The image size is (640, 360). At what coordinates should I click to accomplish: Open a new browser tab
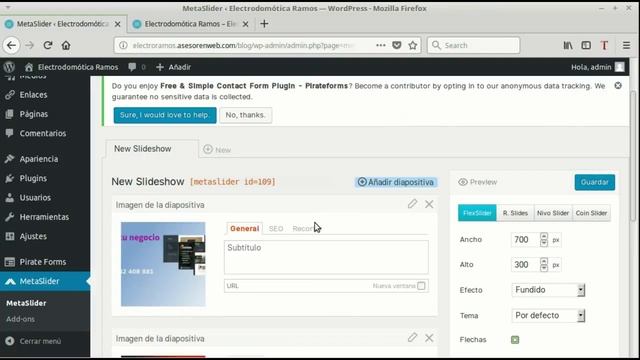(264, 24)
